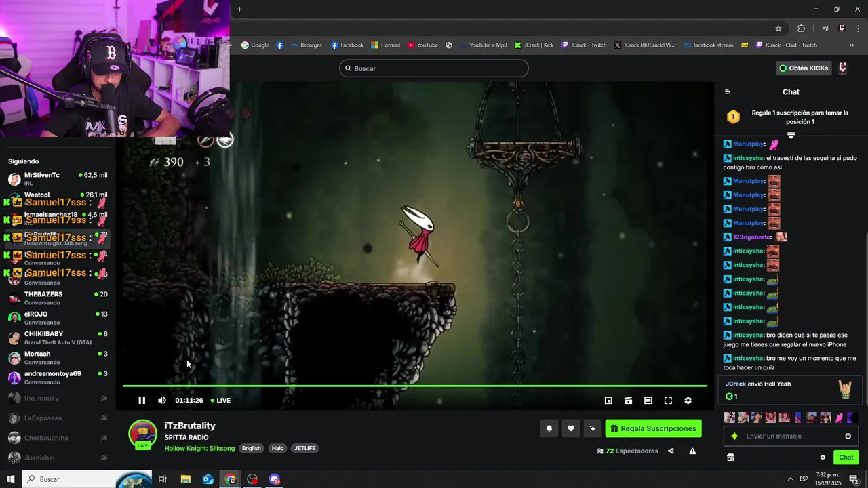Viewport: 868px width, 488px height.
Task: Collapse the chat panel
Action: point(728,92)
